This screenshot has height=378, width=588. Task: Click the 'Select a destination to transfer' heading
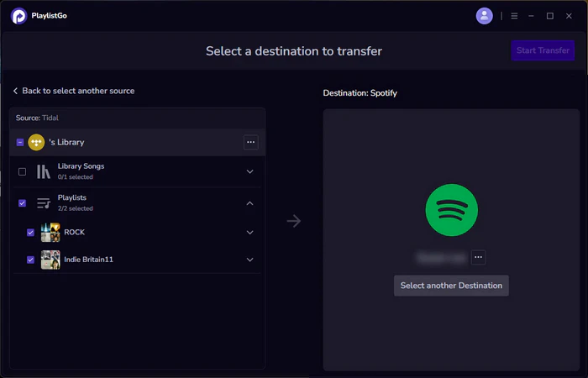click(294, 51)
